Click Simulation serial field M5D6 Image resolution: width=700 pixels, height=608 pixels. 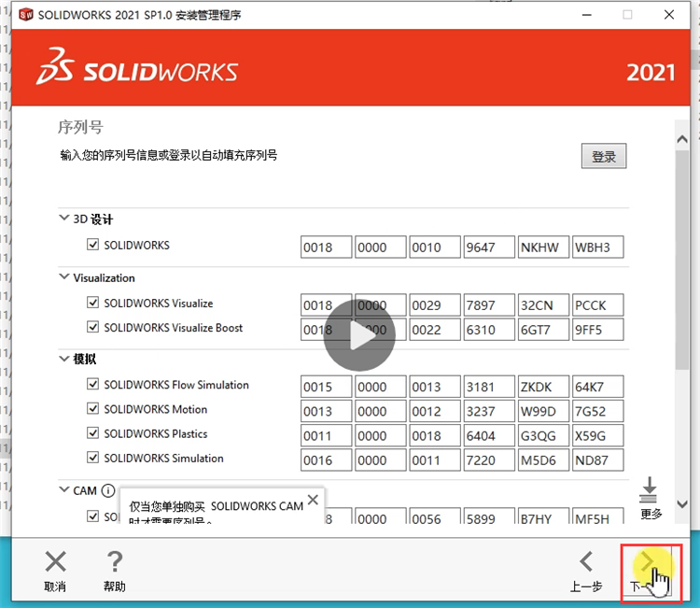(543, 460)
